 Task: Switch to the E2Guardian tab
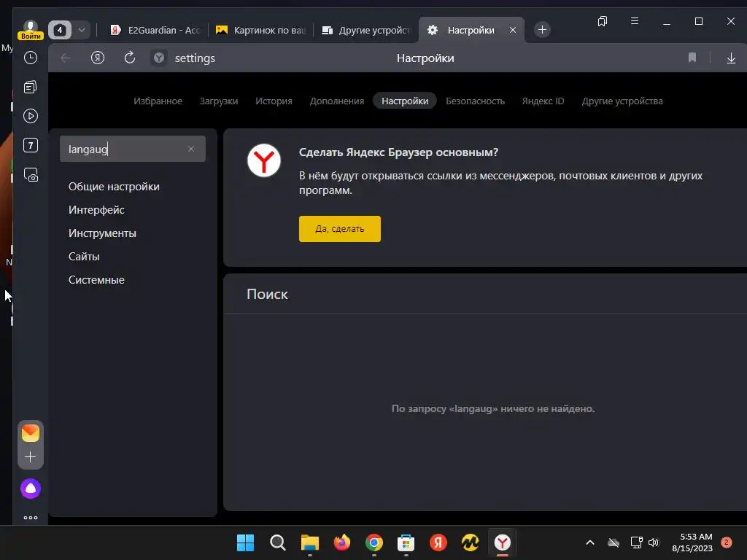click(x=155, y=30)
